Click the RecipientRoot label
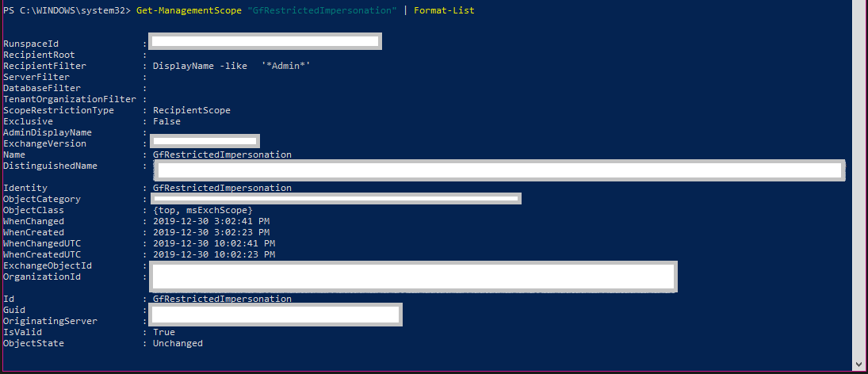 point(40,55)
